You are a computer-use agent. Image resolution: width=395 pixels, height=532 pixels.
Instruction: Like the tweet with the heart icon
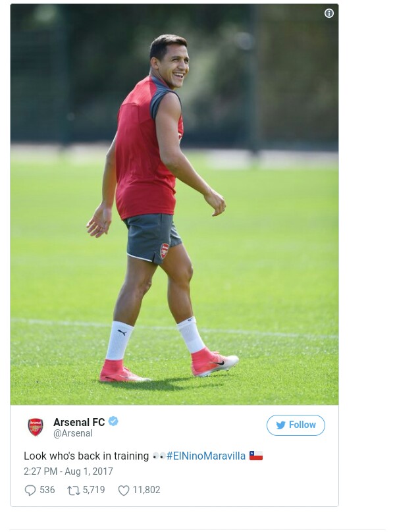(x=123, y=491)
